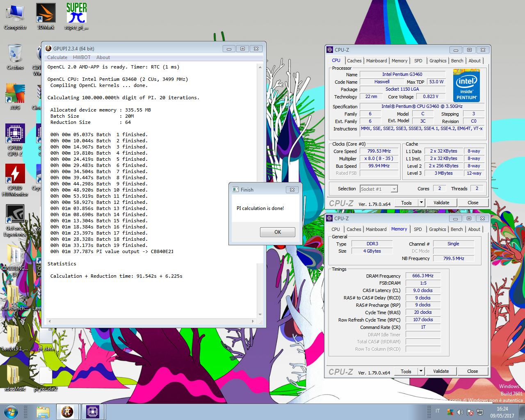Open the Calculate menu in GPUPI
This screenshot has width=525, height=420.
(57, 57)
